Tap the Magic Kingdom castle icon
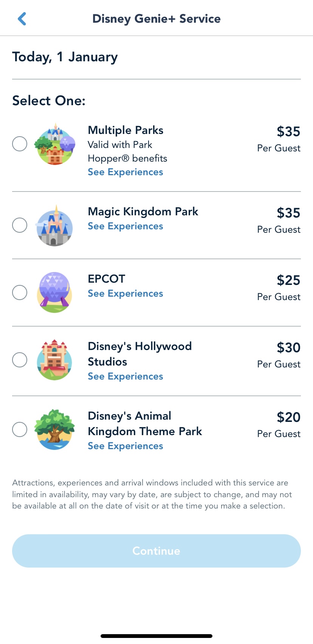The image size is (313, 644). (x=54, y=226)
